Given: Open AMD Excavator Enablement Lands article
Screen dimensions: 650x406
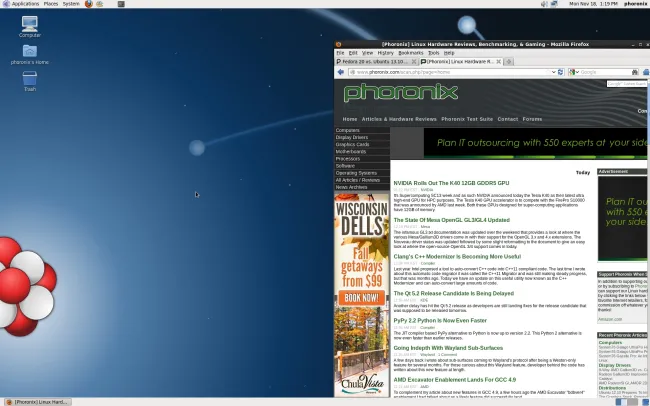Looking at the screenshot, I should click(454, 379).
